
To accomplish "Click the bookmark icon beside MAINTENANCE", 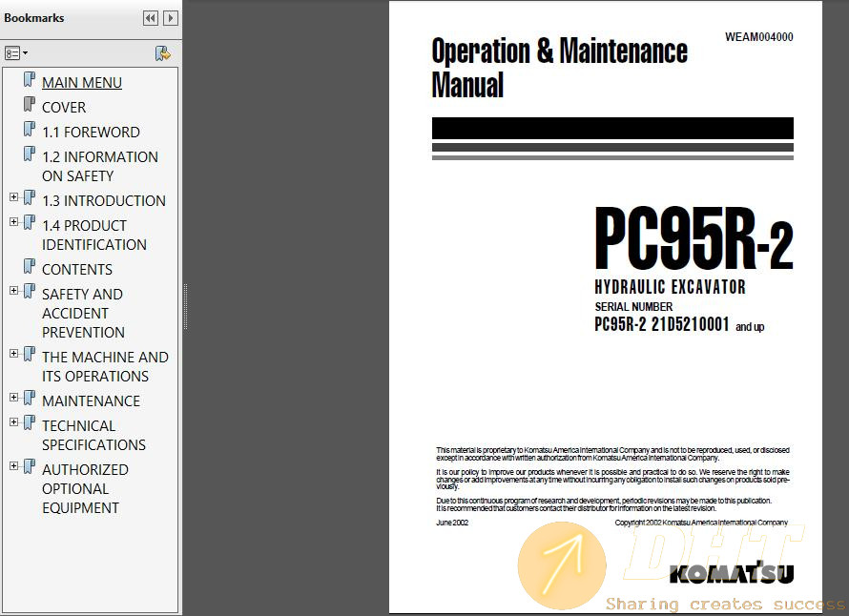I will point(30,399).
